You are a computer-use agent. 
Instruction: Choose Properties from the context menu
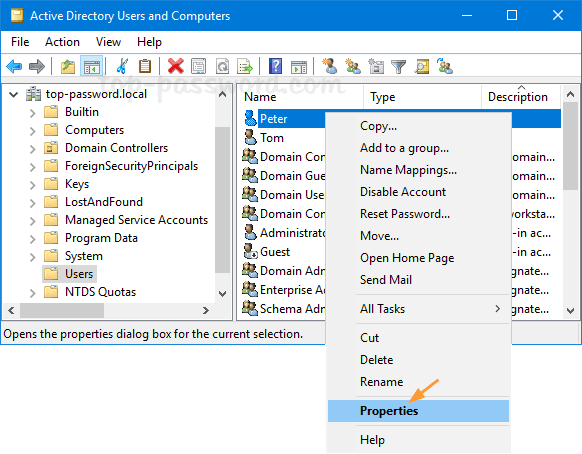418,411
